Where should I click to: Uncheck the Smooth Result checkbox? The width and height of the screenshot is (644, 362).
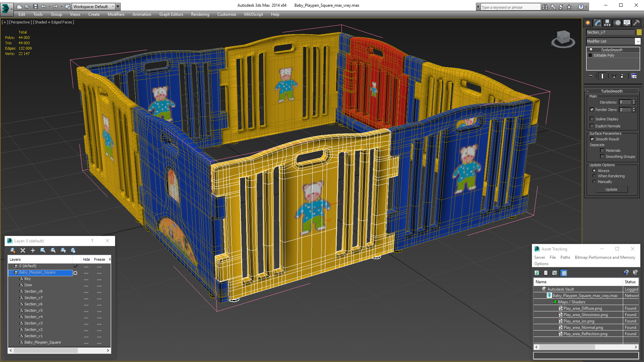click(592, 139)
